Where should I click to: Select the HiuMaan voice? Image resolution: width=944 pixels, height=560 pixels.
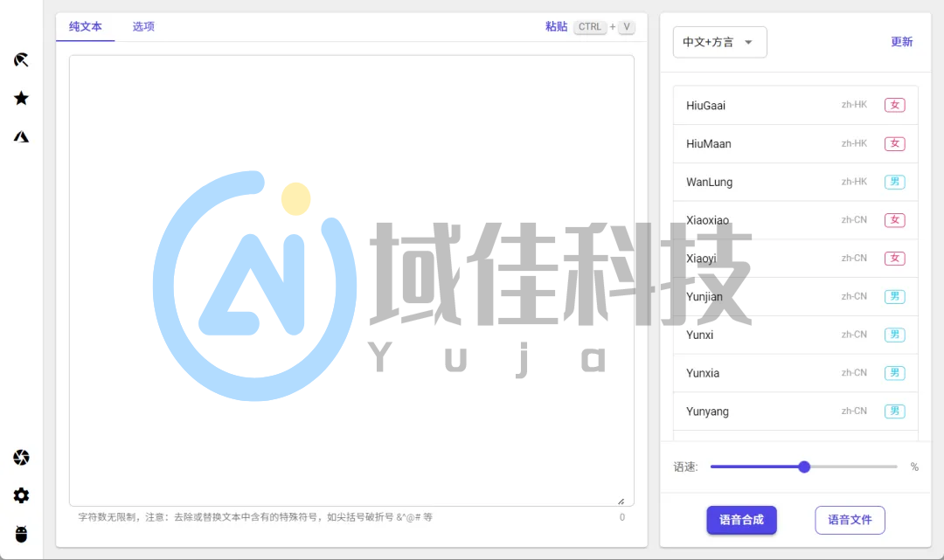tap(795, 144)
